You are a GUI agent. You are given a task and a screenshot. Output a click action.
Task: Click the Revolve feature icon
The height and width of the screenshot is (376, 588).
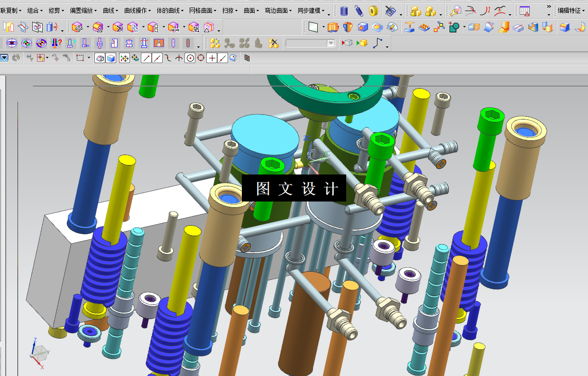[x=348, y=28]
